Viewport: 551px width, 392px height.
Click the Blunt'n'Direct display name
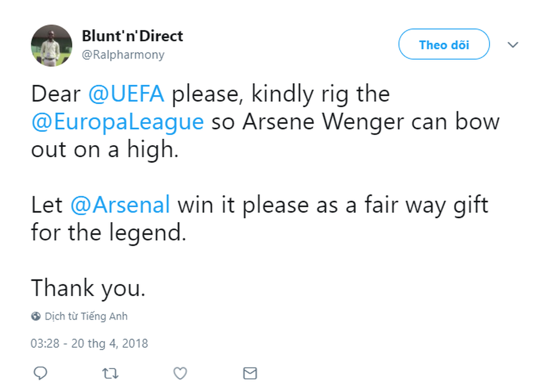click(x=132, y=36)
